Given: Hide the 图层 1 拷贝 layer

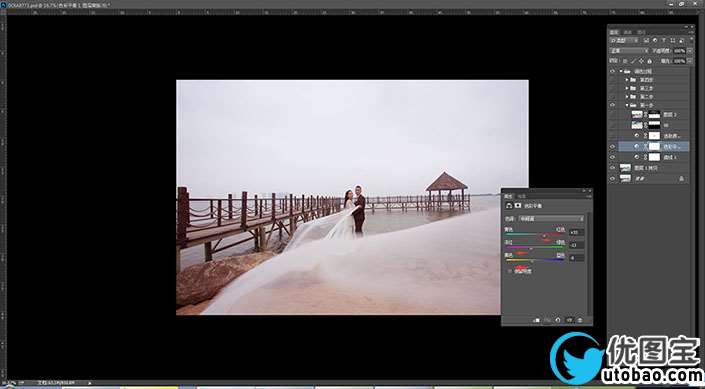Looking at the screenshot, I should [612, 168].
